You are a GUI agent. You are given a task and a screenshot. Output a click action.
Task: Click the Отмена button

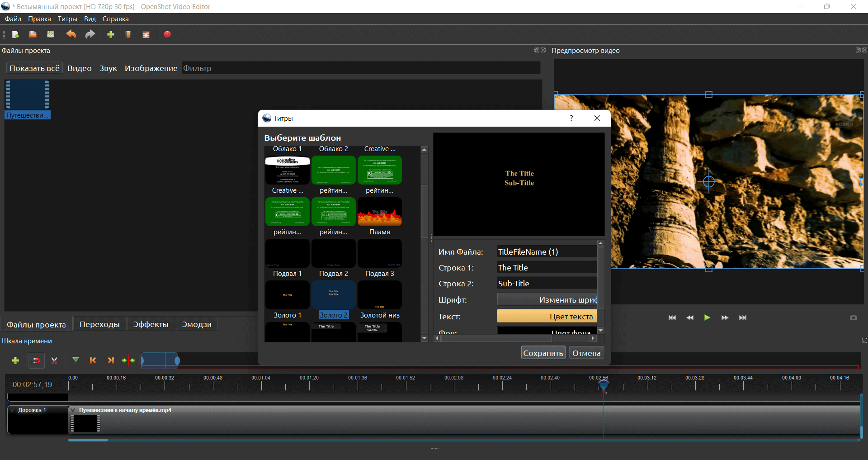tap(586, 353)
